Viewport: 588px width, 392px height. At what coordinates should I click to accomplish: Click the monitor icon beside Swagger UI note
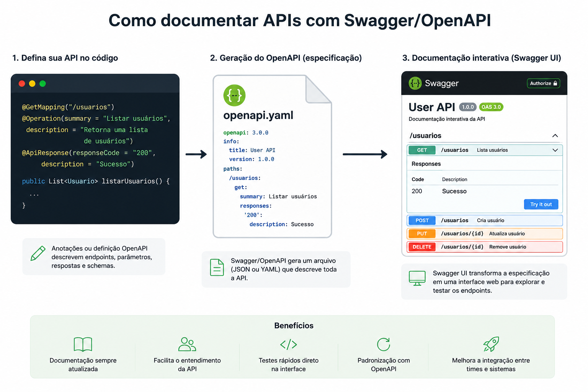tap(417, 278)
